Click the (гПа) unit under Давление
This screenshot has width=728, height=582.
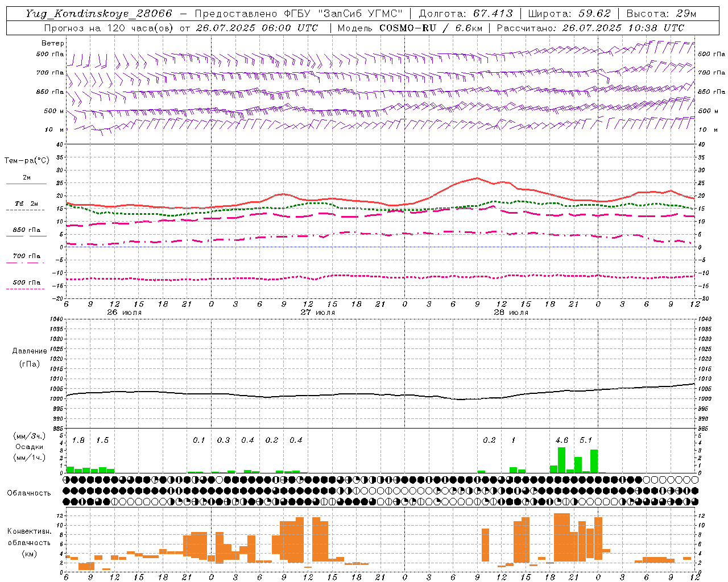30,364
